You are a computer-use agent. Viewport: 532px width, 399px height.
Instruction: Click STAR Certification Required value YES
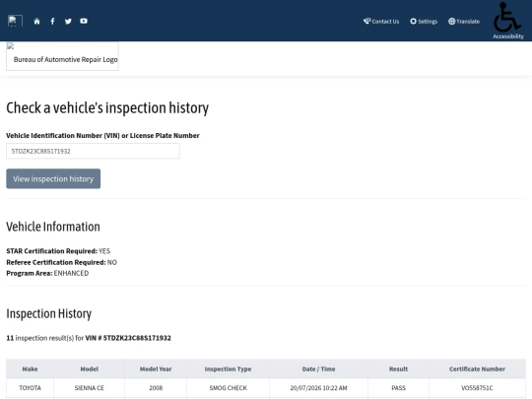(x=104, y=251)
